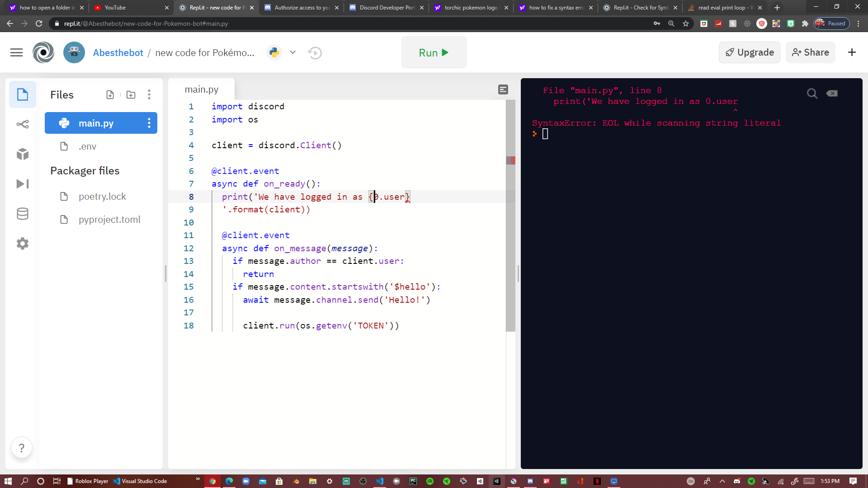Open the Packages cube sidebar icon
Image resolution: width=868 pixels, height=488 pixels.
(23, 154)
